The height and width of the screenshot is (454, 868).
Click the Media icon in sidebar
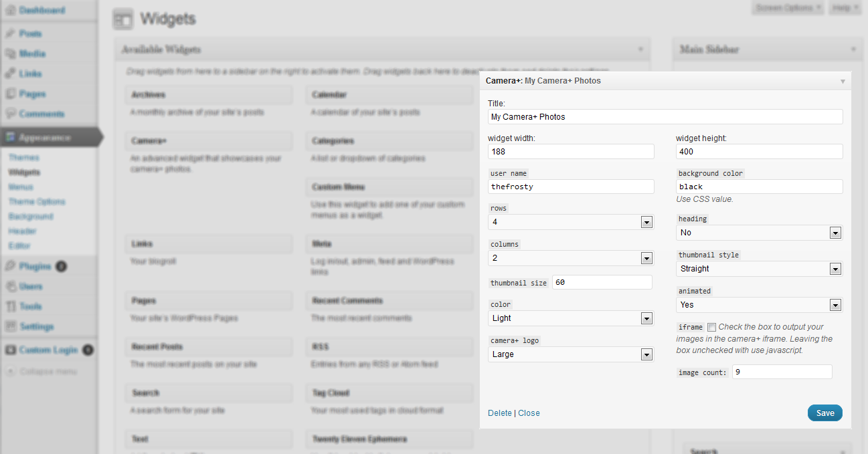11,53
